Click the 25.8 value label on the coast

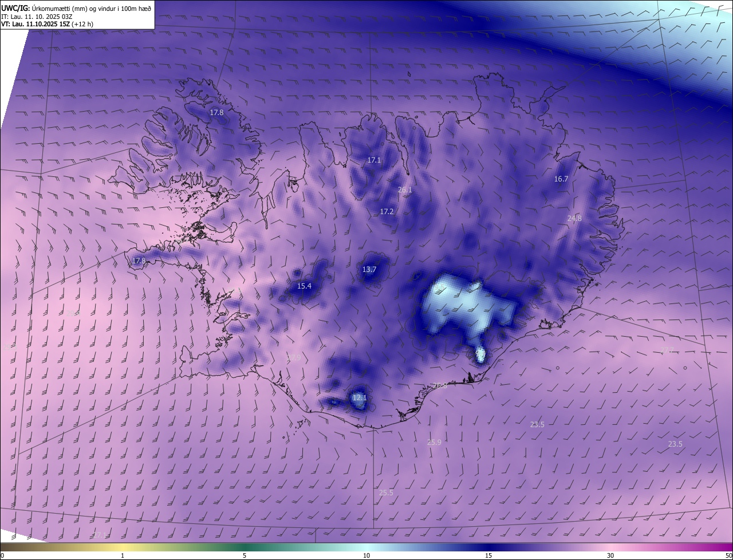[440, 386]
